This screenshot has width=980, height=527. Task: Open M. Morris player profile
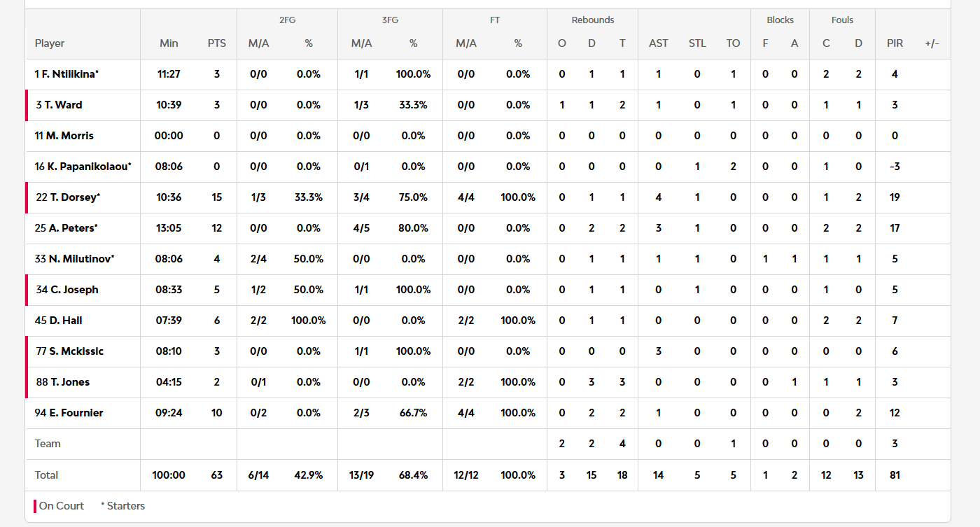tap(69, 136)
